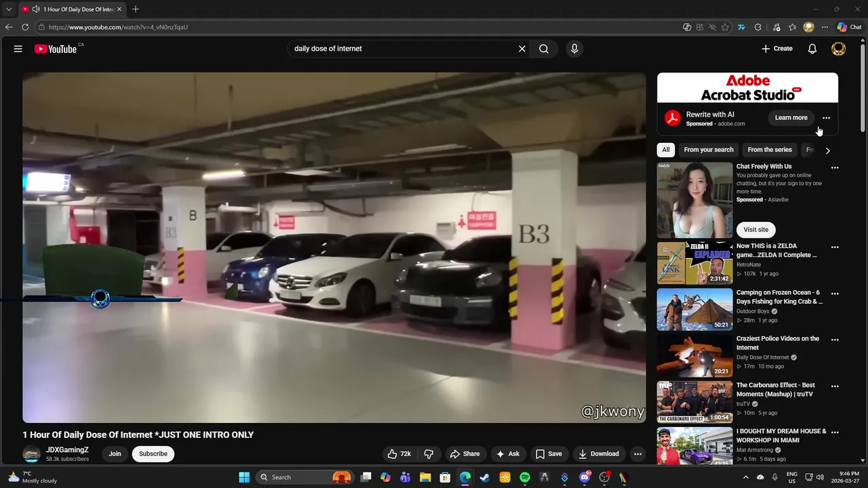The height and width of the screenshot is (488, 868).
Task: Open the Copilot Chat button
Action: pos(849,27)
